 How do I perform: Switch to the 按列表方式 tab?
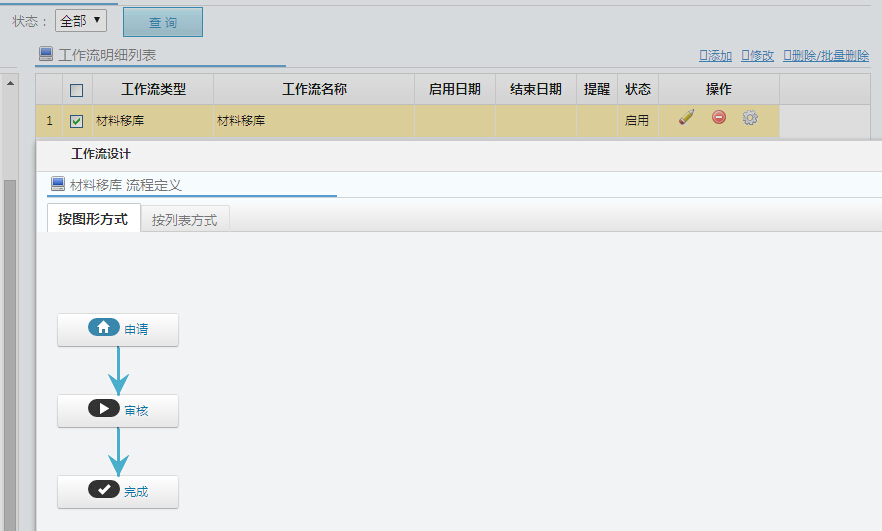184,220
